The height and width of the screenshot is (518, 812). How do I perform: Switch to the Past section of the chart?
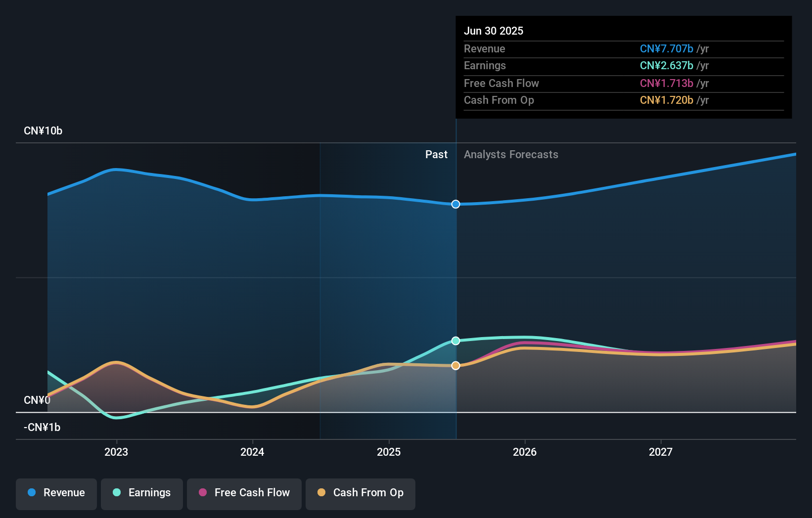(436, 154)
